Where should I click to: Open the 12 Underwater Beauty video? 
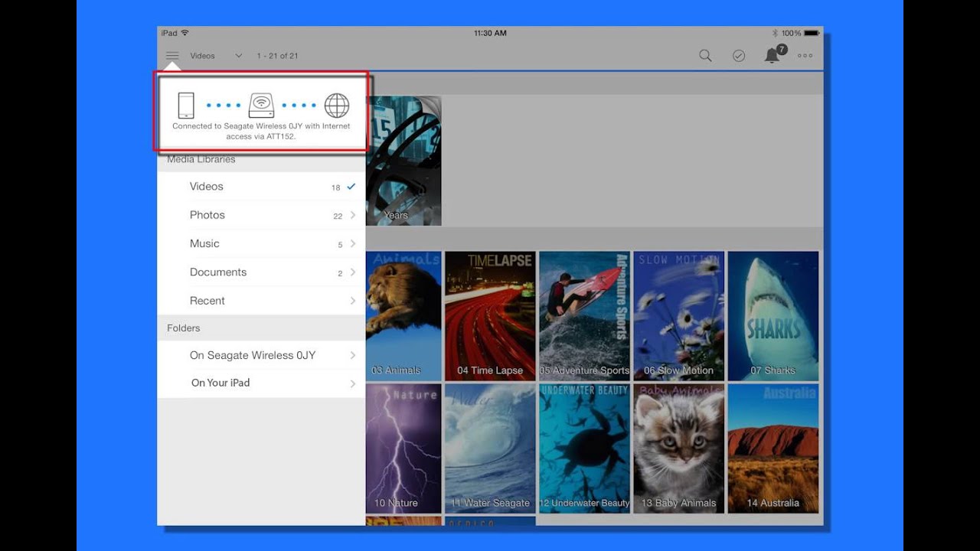pos(584,448)
